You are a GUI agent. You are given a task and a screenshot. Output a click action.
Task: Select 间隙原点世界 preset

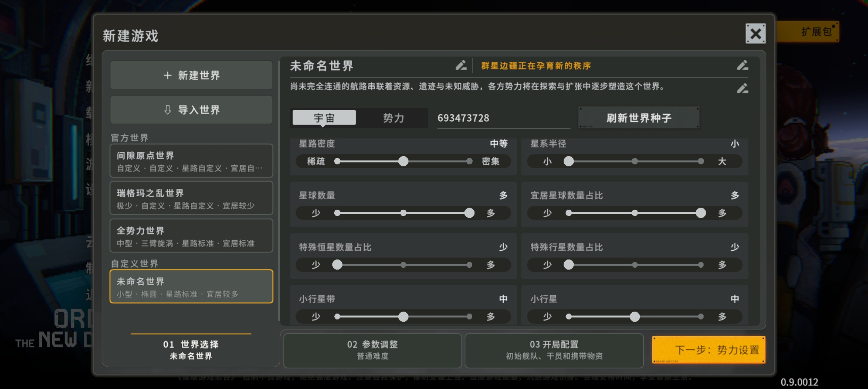[x=191, y=161]
